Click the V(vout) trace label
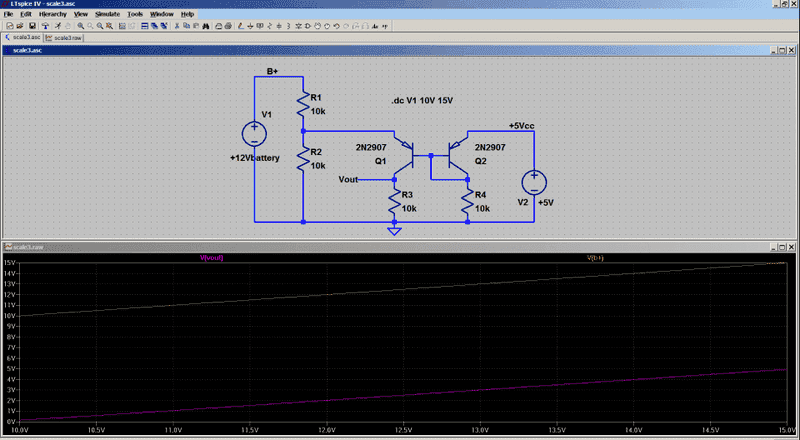 212,258
